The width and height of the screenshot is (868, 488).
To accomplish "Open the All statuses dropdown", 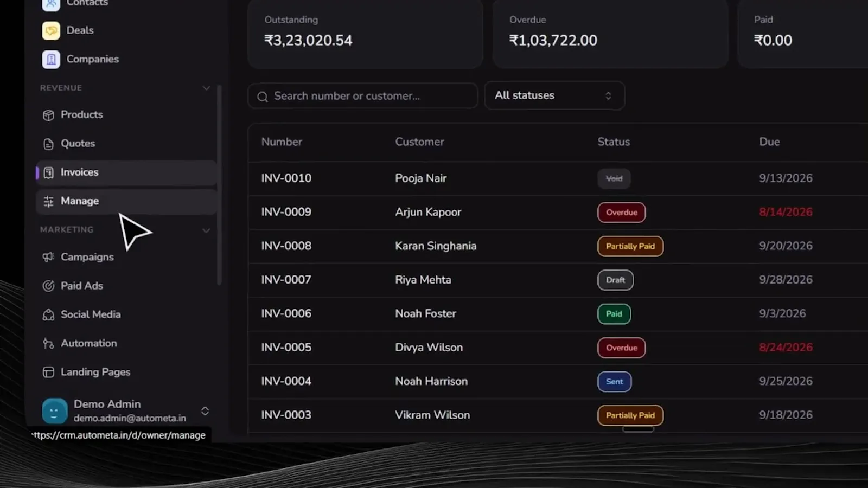I will [x=554, y=95].
